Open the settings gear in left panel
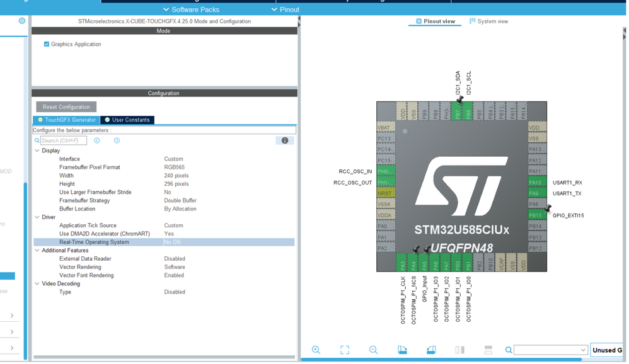The image size is (629, 364). [x=22, y=20]
